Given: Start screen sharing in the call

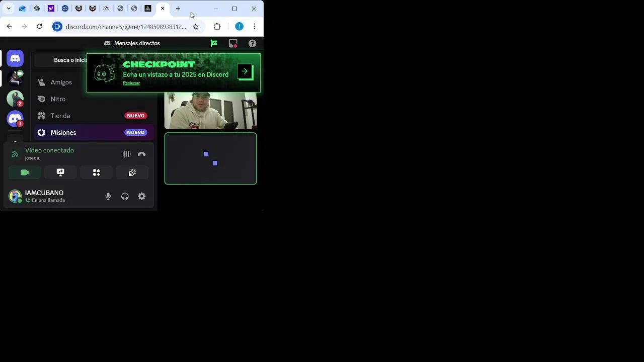Looking at the screenshot, I should coord(60,172).
